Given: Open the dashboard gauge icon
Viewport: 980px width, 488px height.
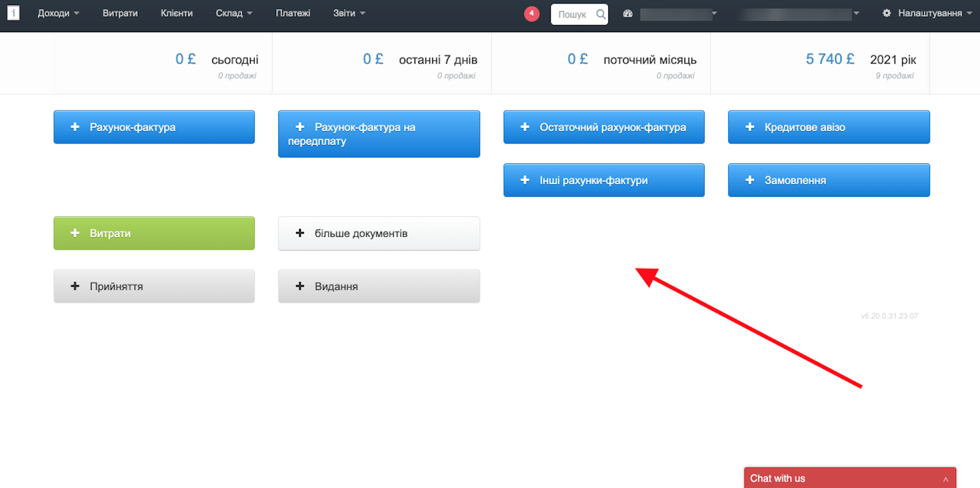Looking at the screenshot, I should point(628,13).
